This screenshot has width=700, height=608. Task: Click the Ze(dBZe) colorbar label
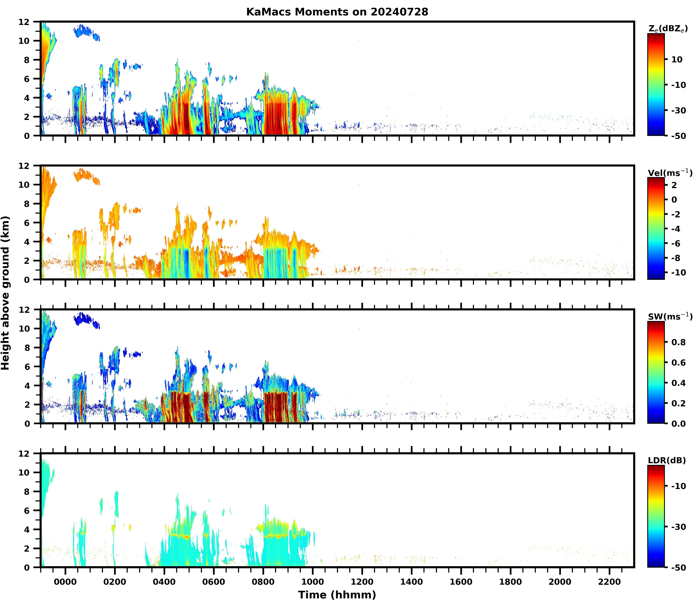[x=668, y=29]
